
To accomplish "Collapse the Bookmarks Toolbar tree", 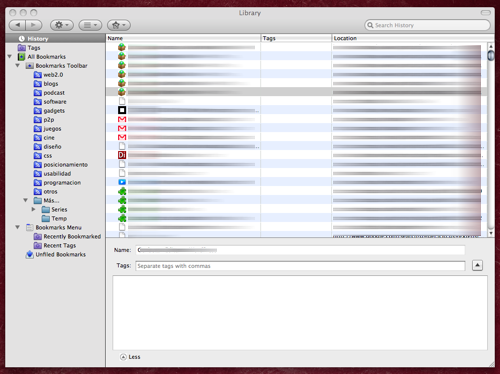I will click(18, 66).
